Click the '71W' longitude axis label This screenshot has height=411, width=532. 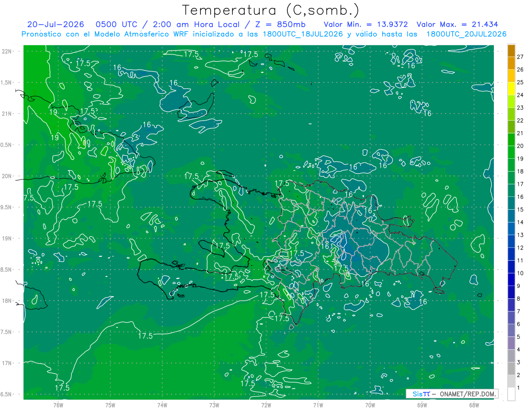click(318, 405)
